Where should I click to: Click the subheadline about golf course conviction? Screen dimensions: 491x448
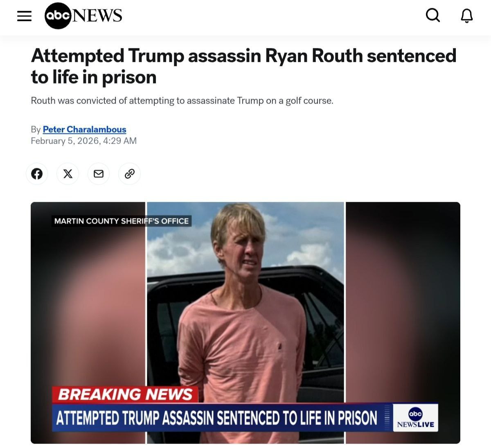tap(182, 101)
